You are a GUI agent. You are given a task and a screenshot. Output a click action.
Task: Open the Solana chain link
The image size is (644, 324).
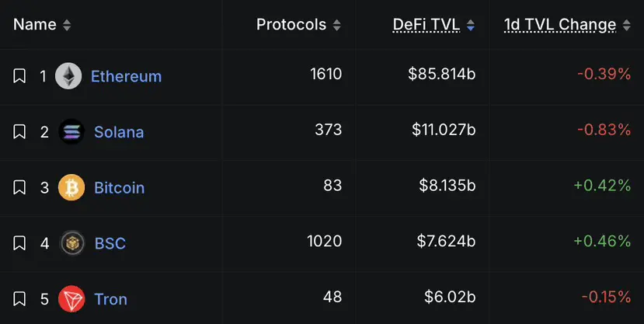click(119, 132)
